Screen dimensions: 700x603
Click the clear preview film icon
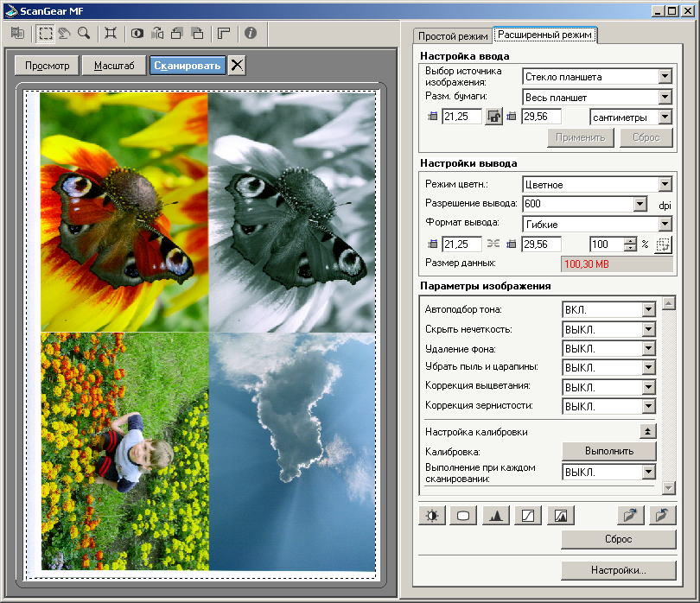click(18, 33)
